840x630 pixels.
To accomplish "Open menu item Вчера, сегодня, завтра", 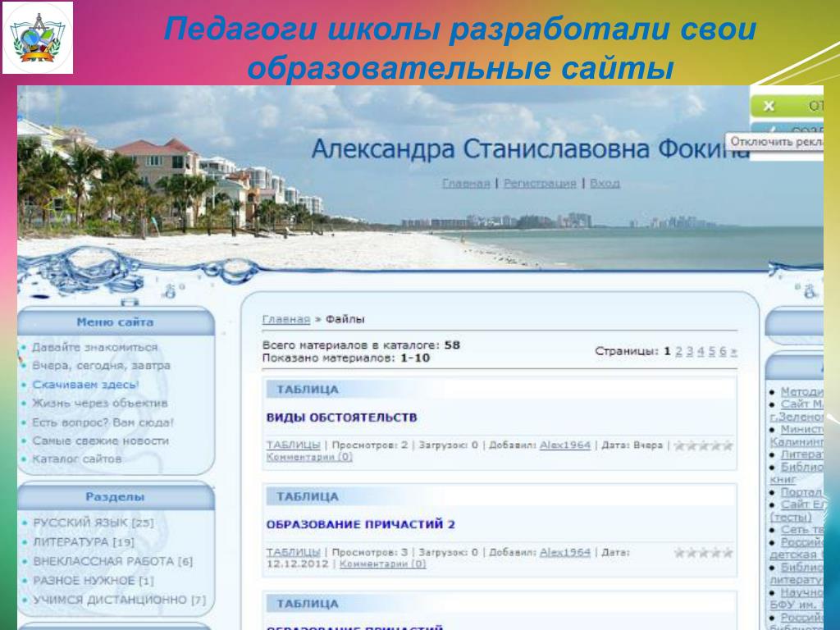I will pos(101,365).
